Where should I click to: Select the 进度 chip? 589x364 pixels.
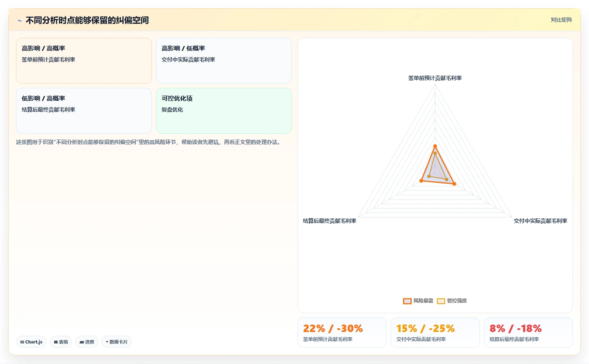pos(87,342)
